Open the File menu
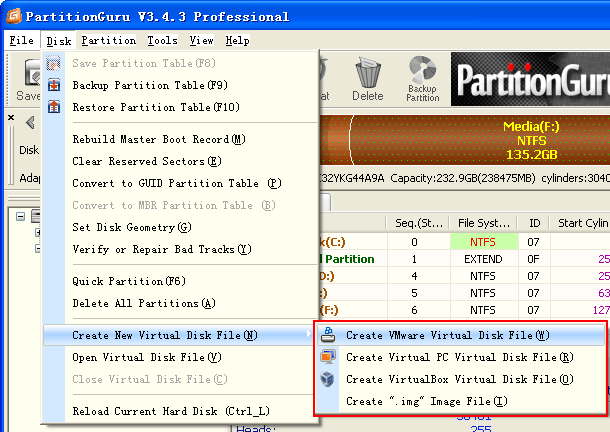This screenshot has height=432, width=610. pyautogui.click(x=21, y=40)
